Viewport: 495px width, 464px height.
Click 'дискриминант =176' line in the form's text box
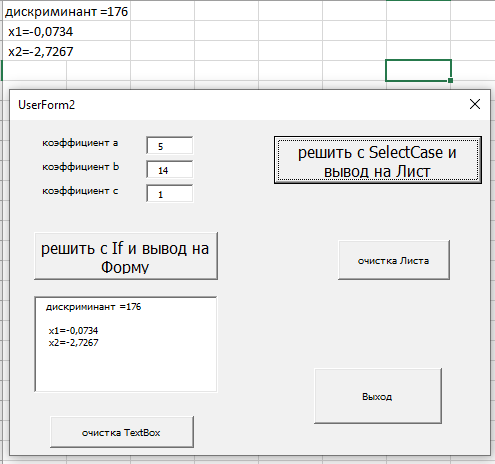point(93,307)
